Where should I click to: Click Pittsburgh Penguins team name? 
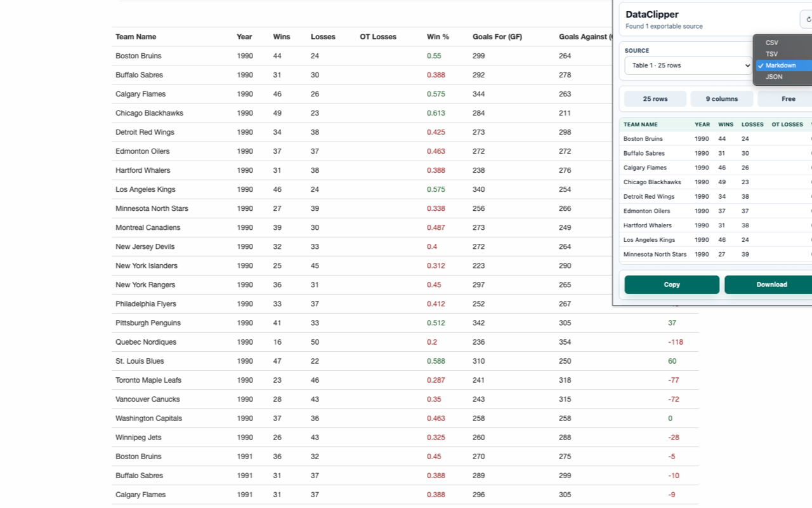(148, 323)
